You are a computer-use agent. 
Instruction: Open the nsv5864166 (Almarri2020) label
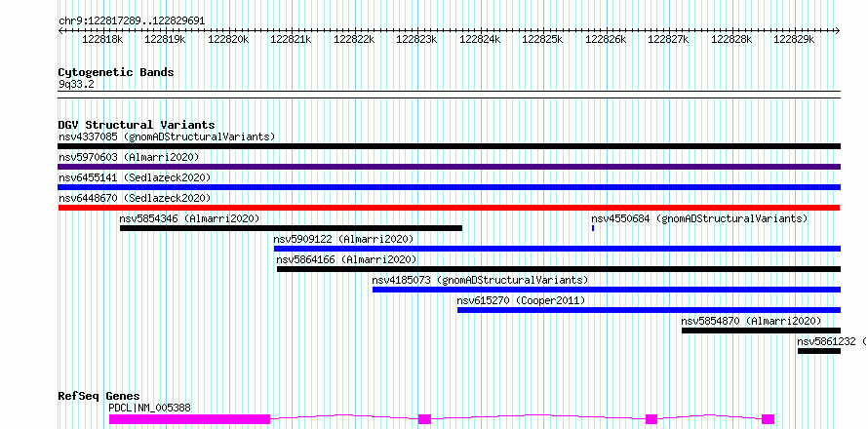(x=346, y=259)
